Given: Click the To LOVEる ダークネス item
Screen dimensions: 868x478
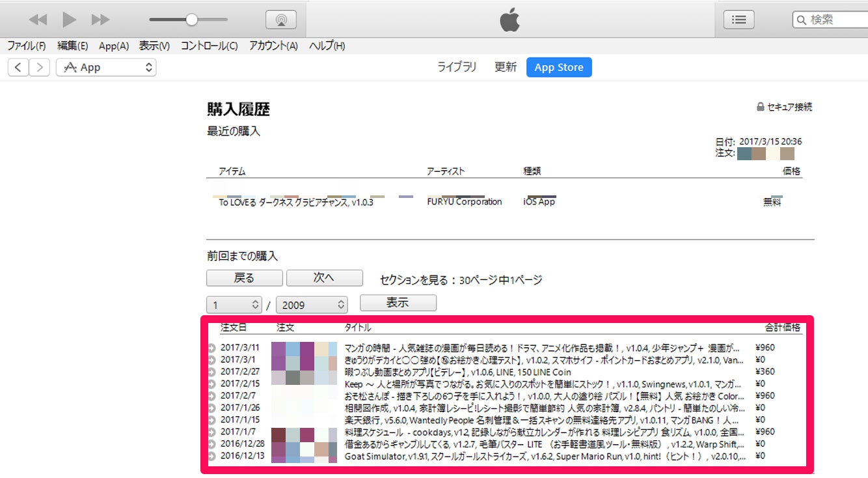Looking at the screenshot, I should (x=296, y=203).
